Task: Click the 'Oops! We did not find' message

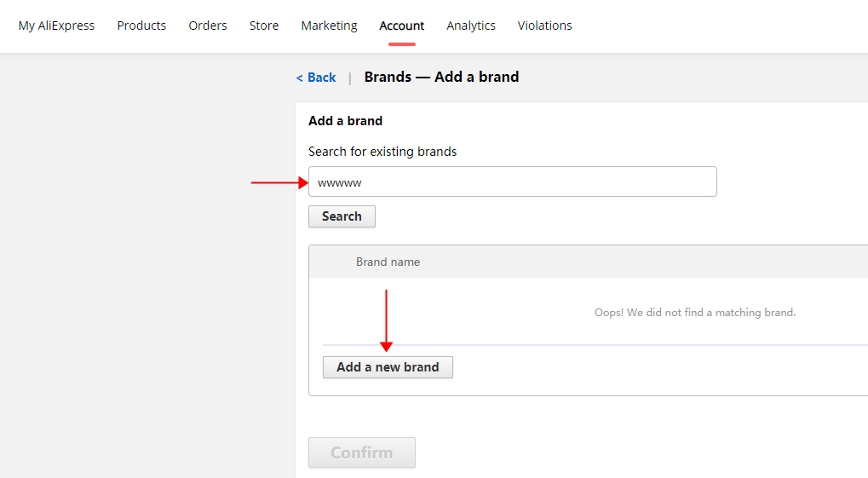Action: [x=694, y=313]
